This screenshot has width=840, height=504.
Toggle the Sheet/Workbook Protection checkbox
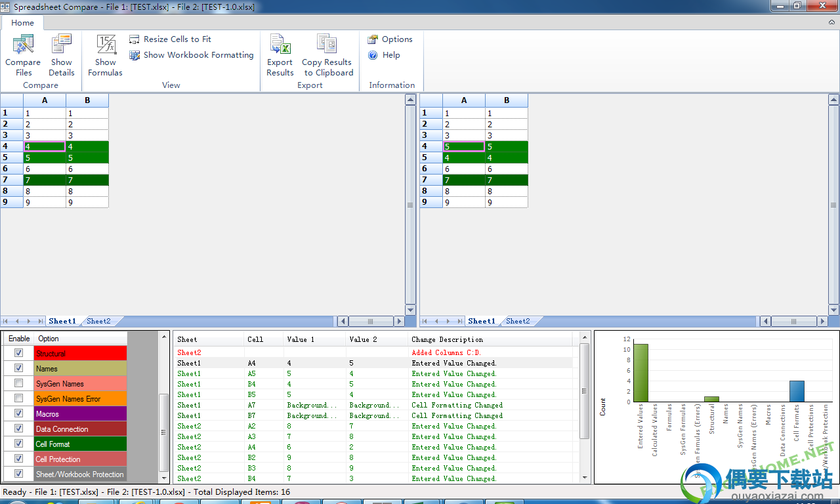pyautogui.click(x=19, y=474)
